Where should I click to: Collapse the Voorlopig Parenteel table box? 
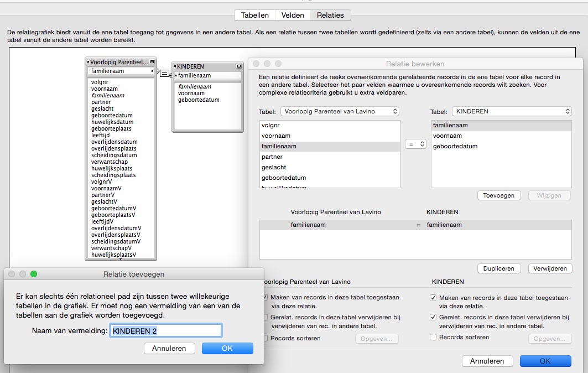click(x=152, y=62)
